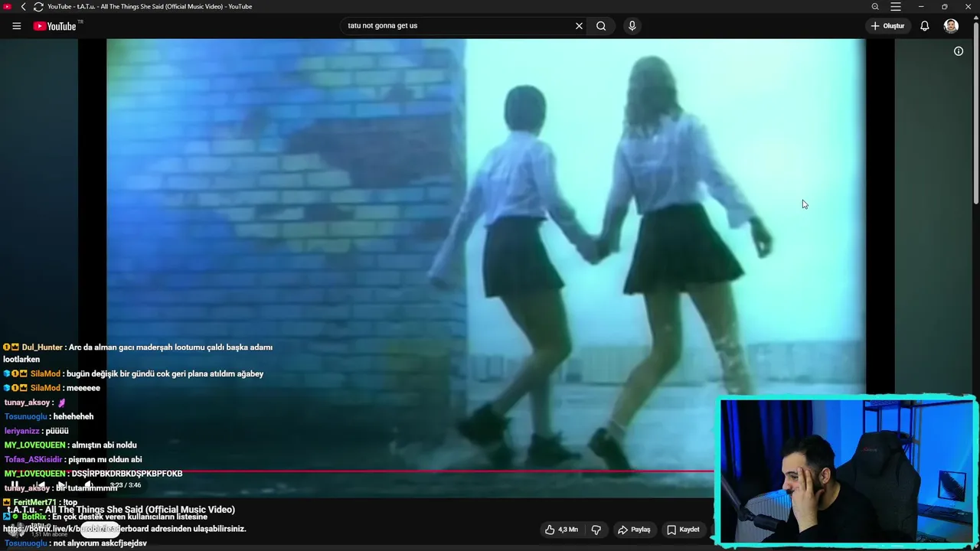Image resolution: width=980 pixels, height=551 pixels.
Task: Start voice search with the microphone
Action: (632, 26)
